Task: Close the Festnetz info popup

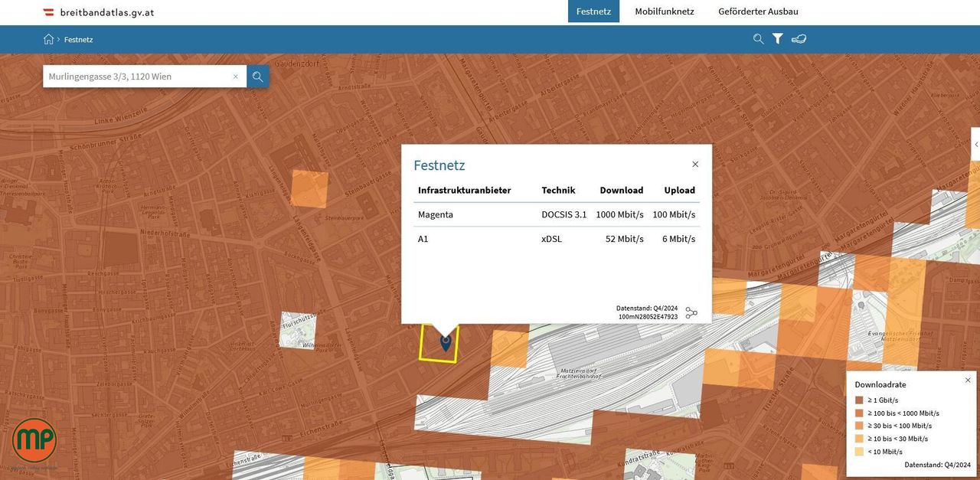Action: pos(695,165)
